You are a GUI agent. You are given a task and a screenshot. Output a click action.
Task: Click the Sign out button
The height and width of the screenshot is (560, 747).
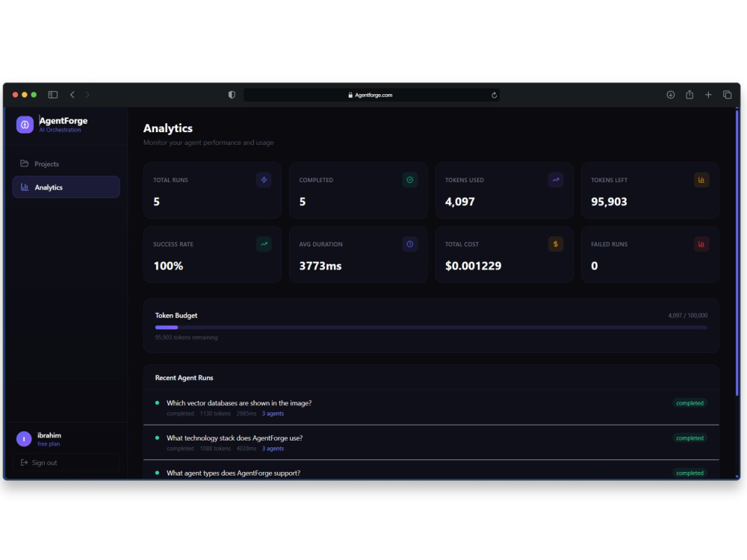point(66,462)
